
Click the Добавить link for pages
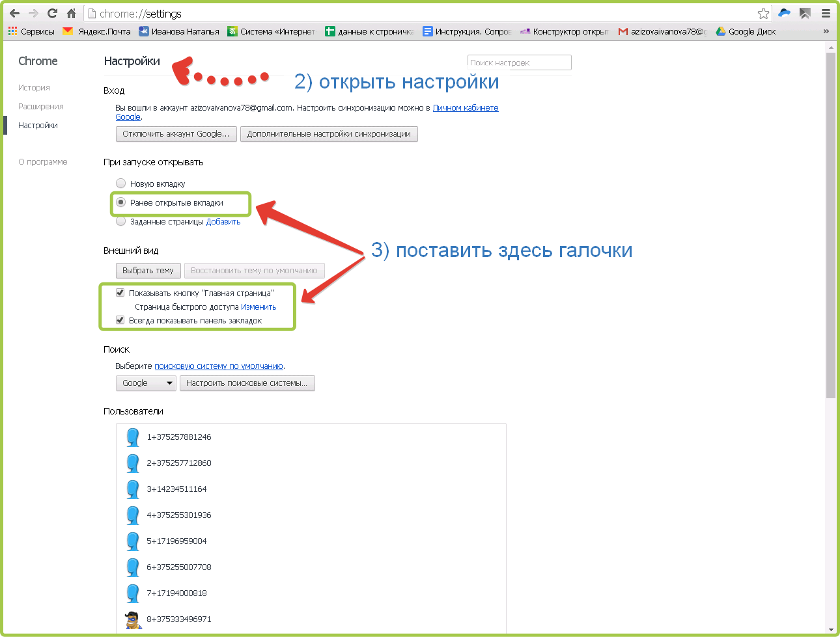click(223, 222)
